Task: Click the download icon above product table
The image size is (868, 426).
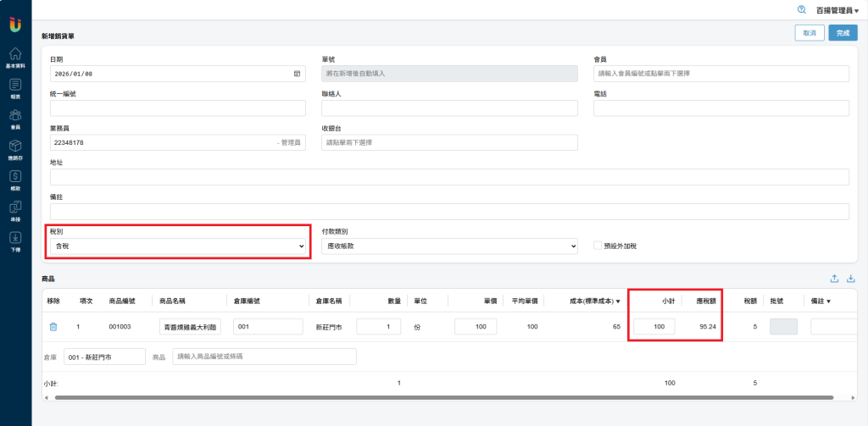Action: point(851,279)
